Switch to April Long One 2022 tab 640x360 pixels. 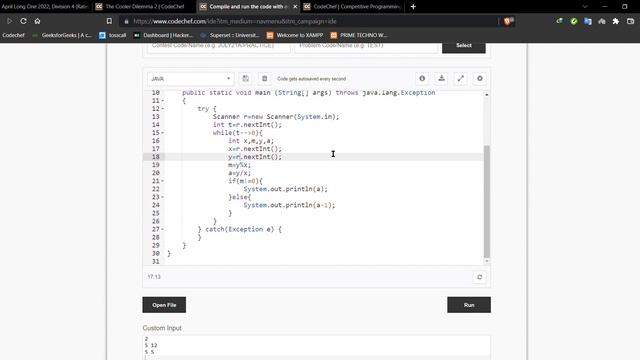pos(45,7)
